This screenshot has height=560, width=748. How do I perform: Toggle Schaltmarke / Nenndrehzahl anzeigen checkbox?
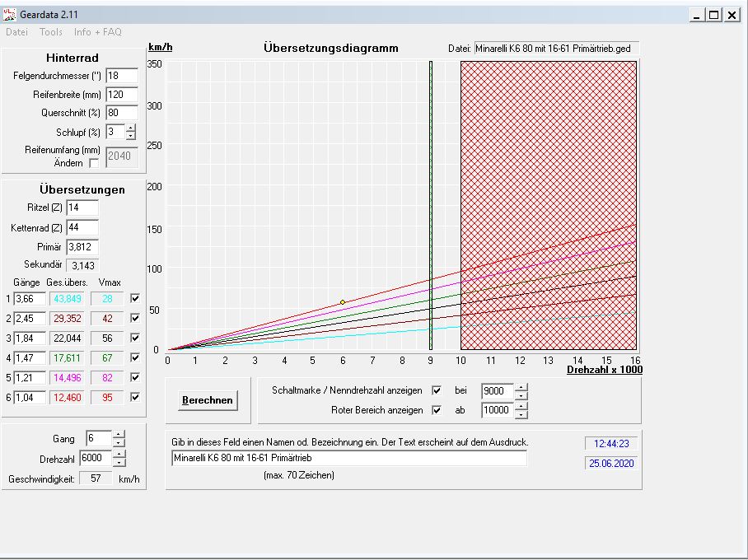pos(437,390)
